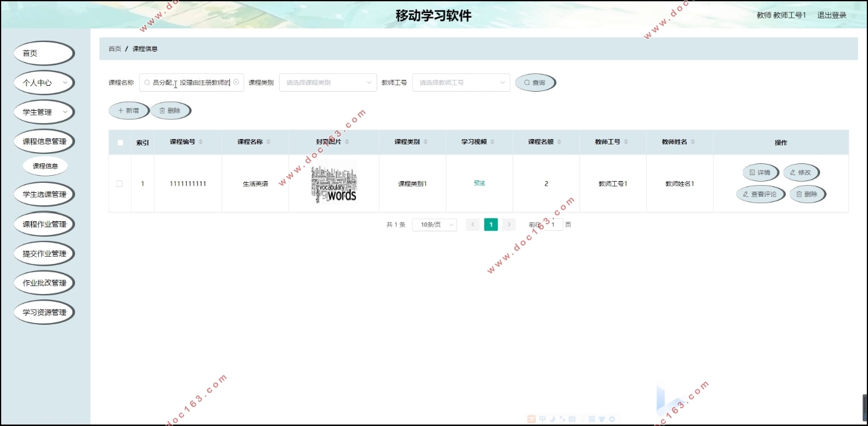Screen dimensions: 868x426
Task: Sort by 课程名额 column arrows
Action: [x=559, y=142]
